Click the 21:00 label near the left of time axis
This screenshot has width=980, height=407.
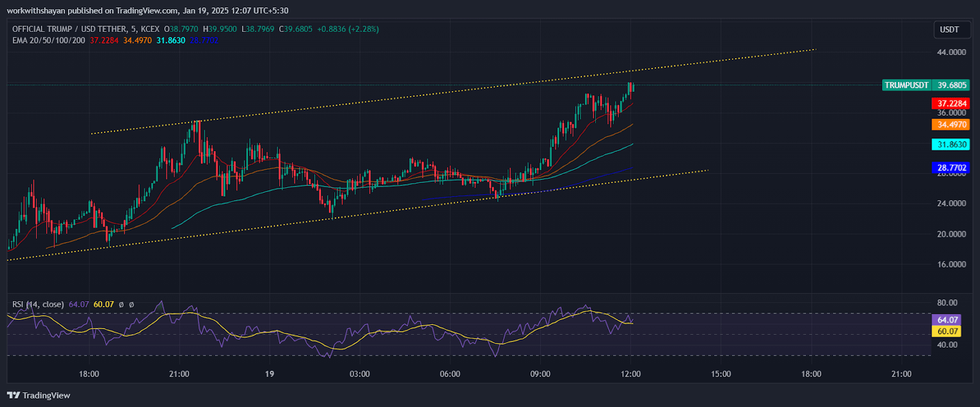[179, 374]
